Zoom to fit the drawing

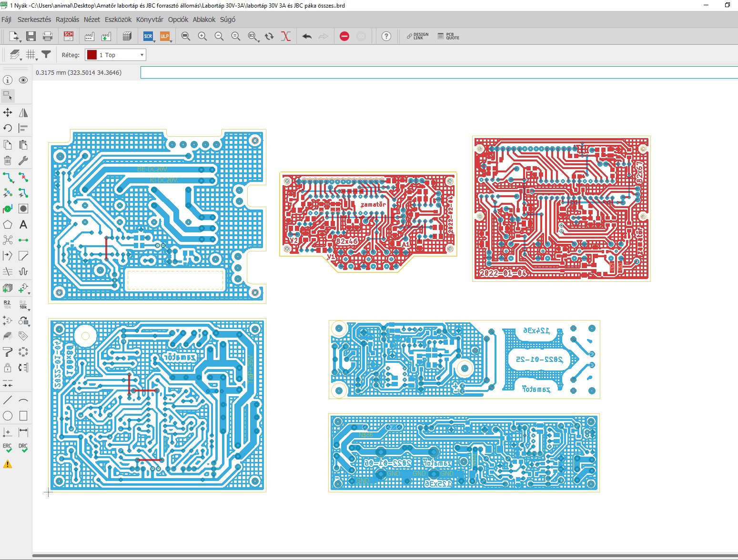(186, 36)
